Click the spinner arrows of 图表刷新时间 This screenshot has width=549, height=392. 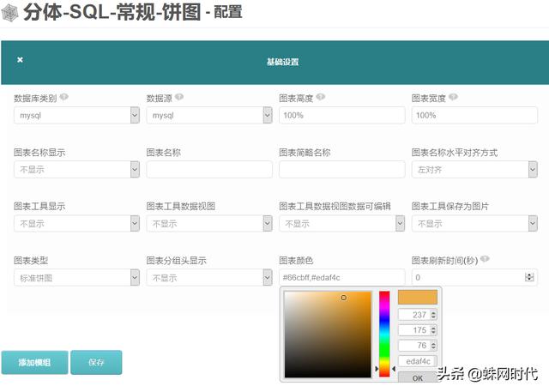click(529, 277)
